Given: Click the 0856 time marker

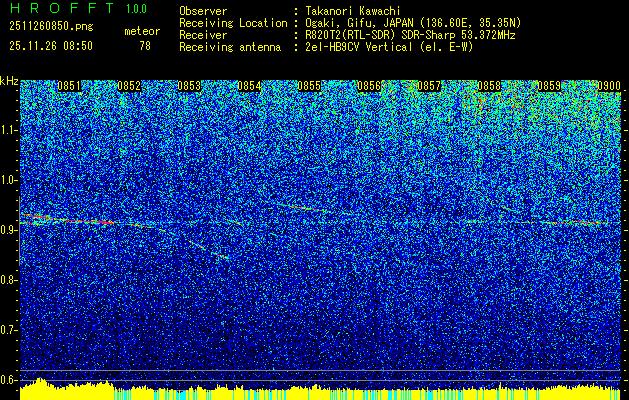Looking at the screenshot, I should pyautogui.click(x=369, y=86).
